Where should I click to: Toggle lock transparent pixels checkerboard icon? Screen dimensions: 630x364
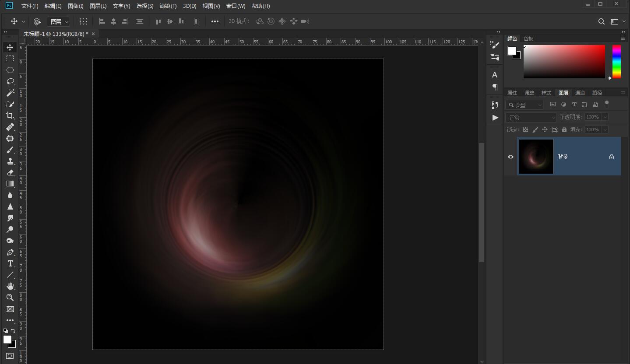click(525, 129)
